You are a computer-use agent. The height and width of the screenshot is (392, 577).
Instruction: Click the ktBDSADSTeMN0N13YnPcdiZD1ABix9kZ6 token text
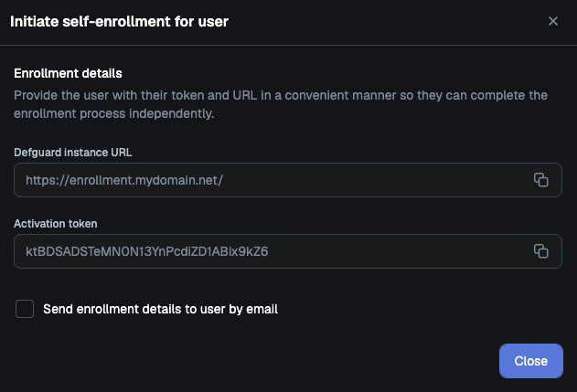tap(147, 251)
